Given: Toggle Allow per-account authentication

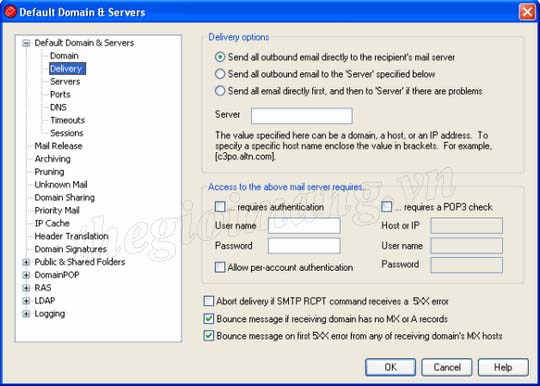Looking at the screenshot, I should (x=220, y=267).
